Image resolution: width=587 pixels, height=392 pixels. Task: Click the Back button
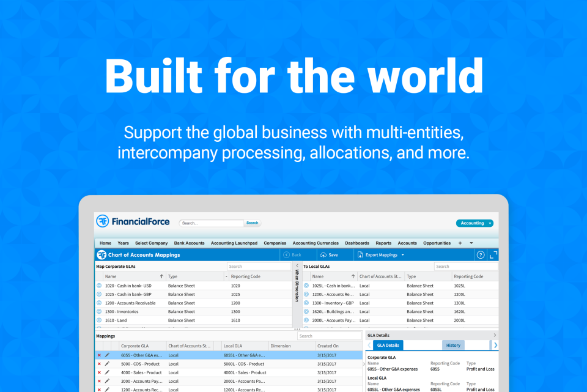pos(295,254)
